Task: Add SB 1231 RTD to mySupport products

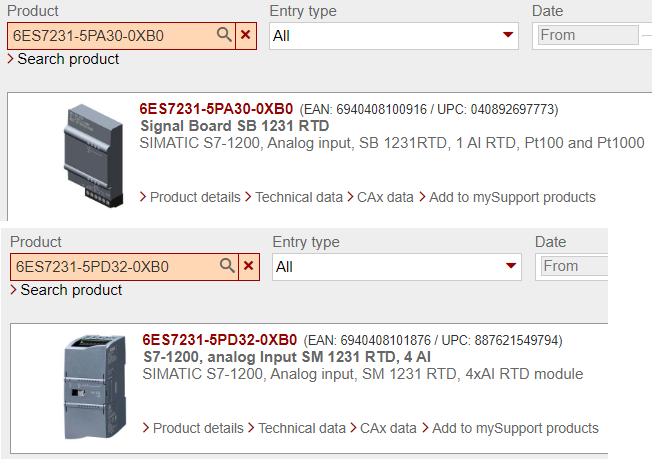Action: click(x=512, y=197)
